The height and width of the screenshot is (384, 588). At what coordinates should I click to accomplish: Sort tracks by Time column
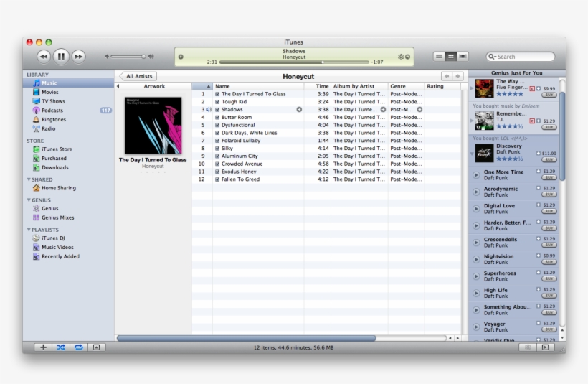tap(317, 86)
